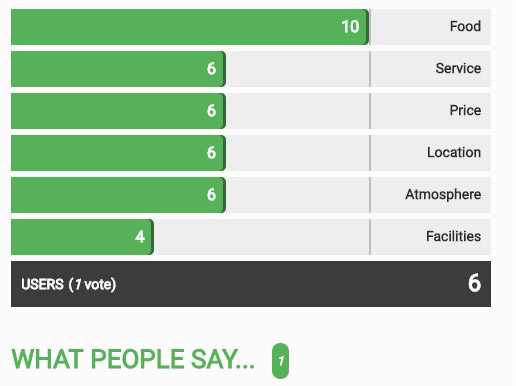The height and width of the screenshot is (386, 516).
Task: Click the empty gray area of Facilities bar
Action: coord(262,237)
